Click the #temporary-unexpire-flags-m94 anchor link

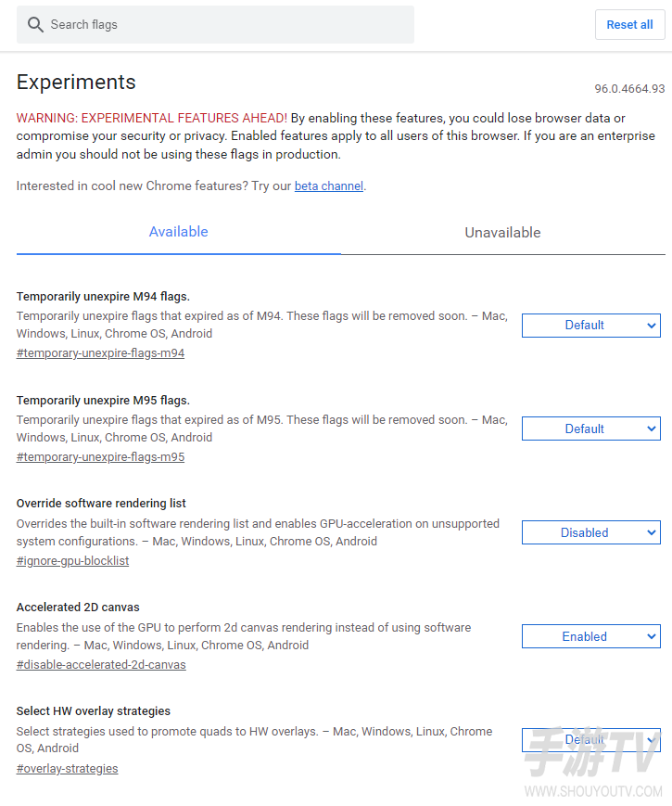tap(100, 353)
